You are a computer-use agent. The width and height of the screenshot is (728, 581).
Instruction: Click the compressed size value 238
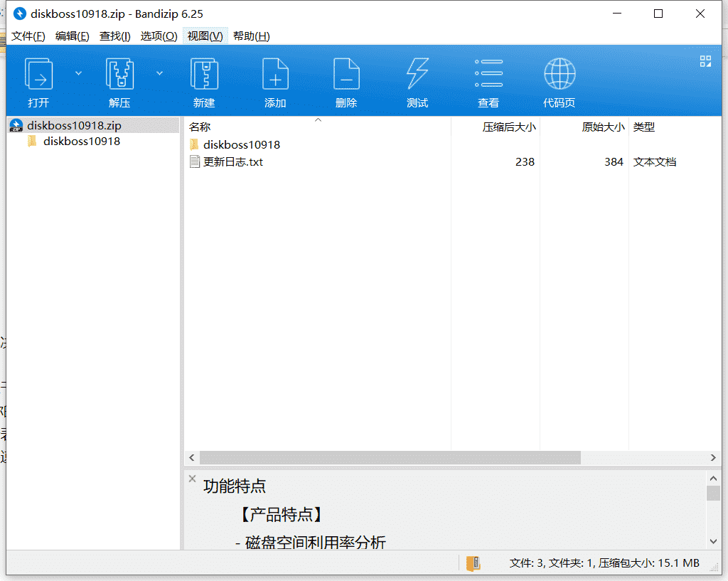(525, 161)
